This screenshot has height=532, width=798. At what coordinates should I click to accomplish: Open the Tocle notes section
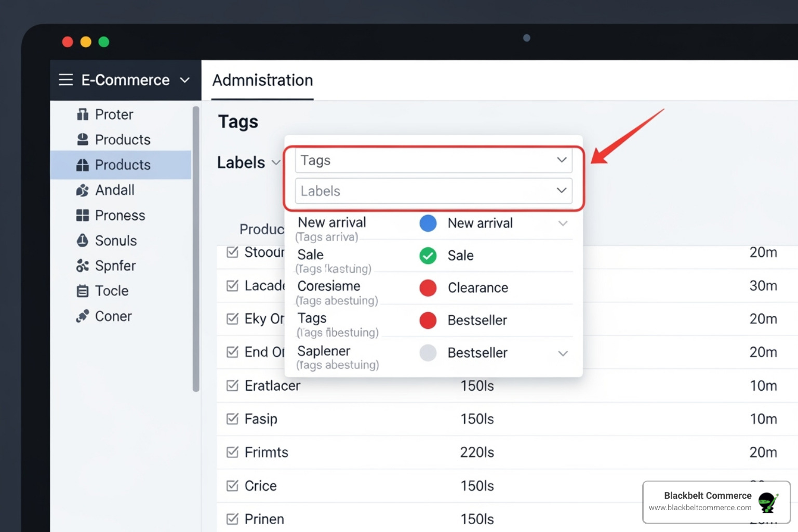(x=84, y=291)
